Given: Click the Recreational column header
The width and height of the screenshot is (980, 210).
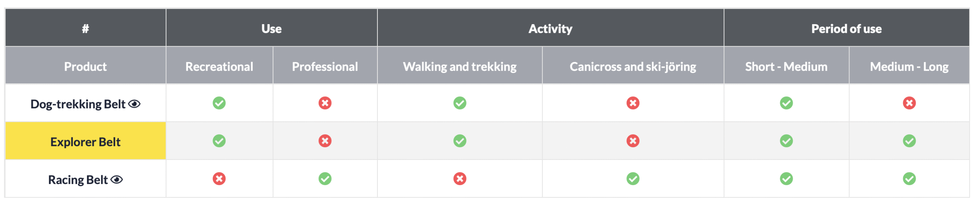Looking at the screenshot, I should click(x=219, y=67).
